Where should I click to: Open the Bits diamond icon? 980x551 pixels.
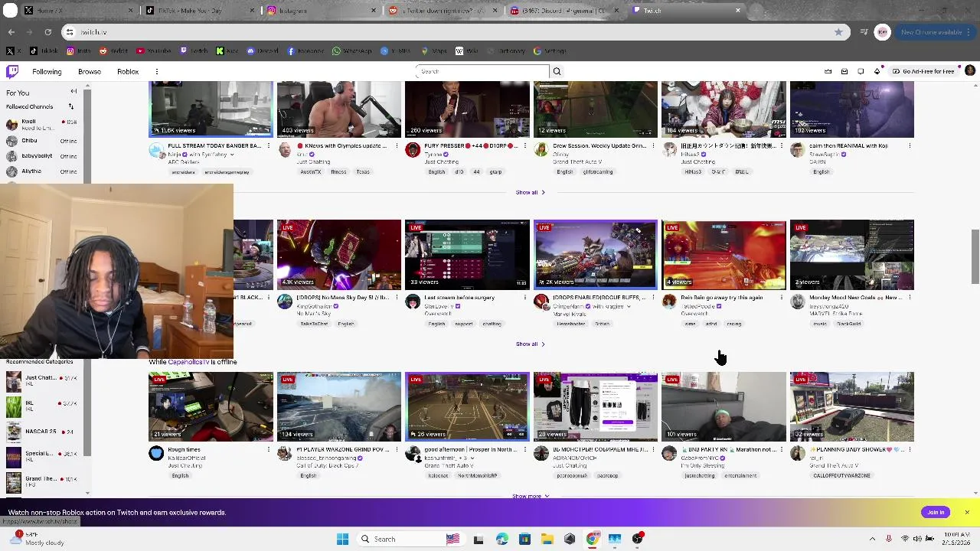[x=877, y=71]
